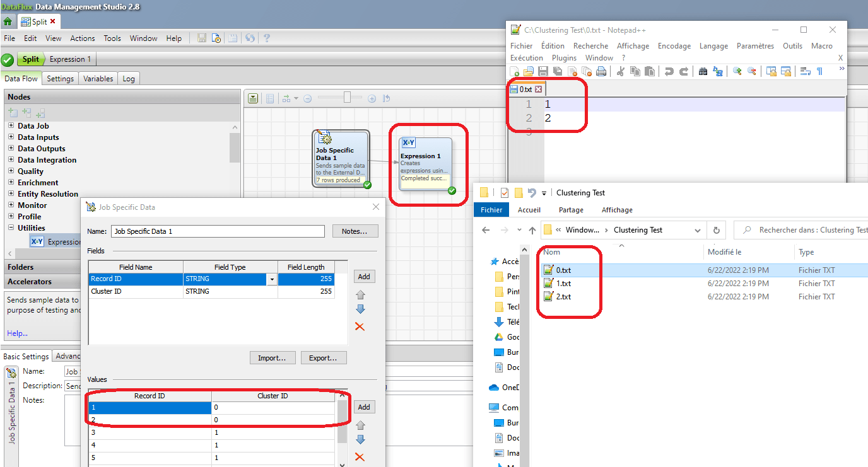Open the Field Type dropdown for Record ID
The image size is (868, 467).
[x=273, y=279]
